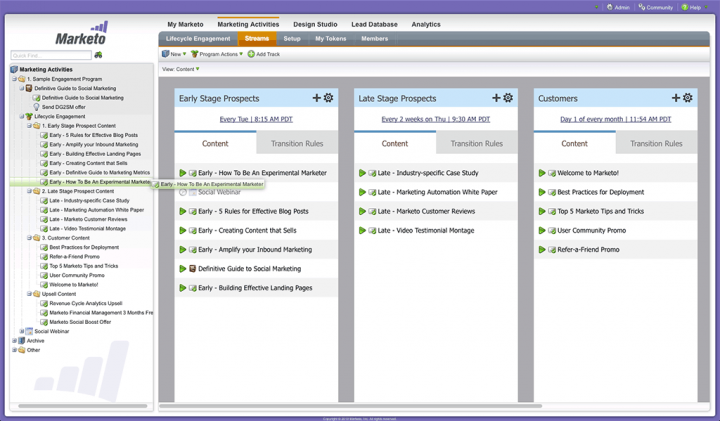
Task: Go to the Lead Database section
Action: (374, 24)
